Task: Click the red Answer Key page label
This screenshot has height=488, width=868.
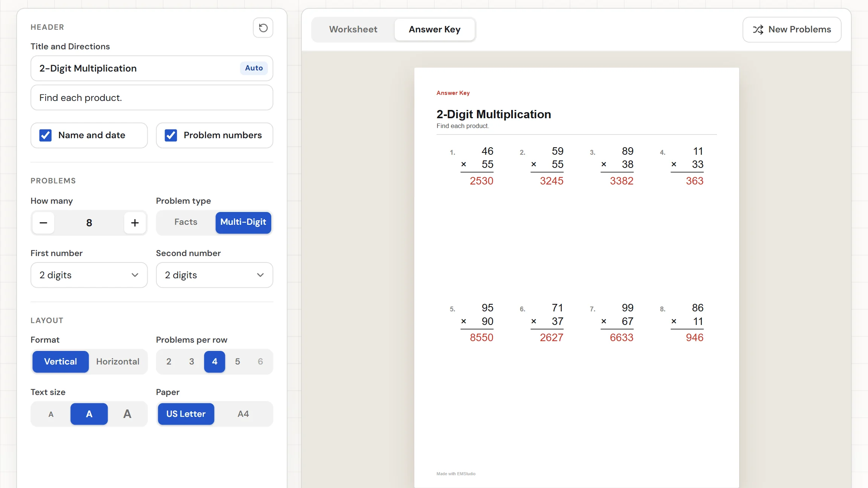Action: (x=453, y=93)
